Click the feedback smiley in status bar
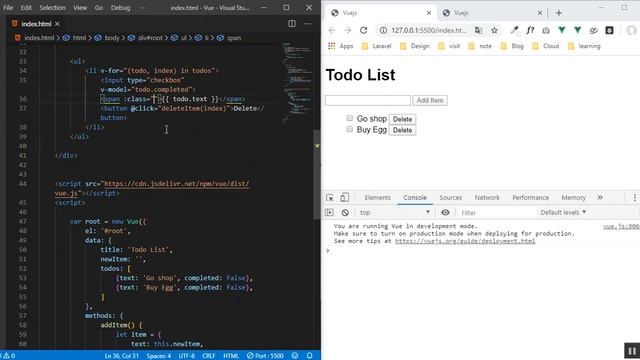Screen dimensions: 640x360 coord(295,356)
